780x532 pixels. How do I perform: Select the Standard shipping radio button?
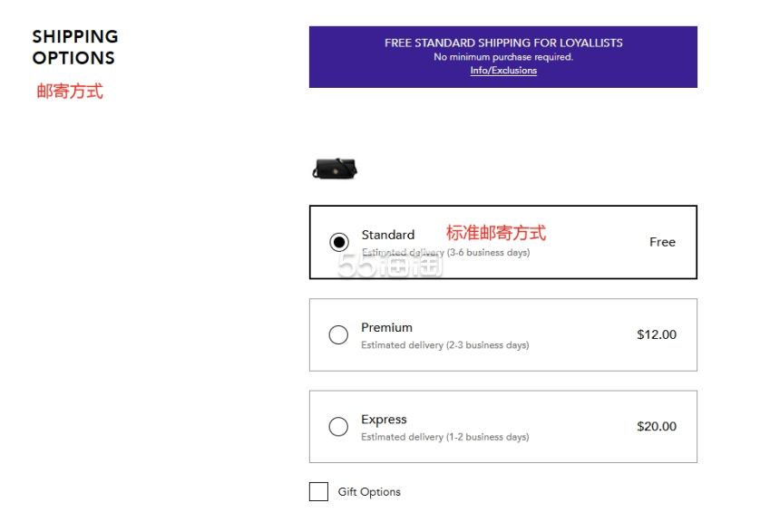point(339,242)
